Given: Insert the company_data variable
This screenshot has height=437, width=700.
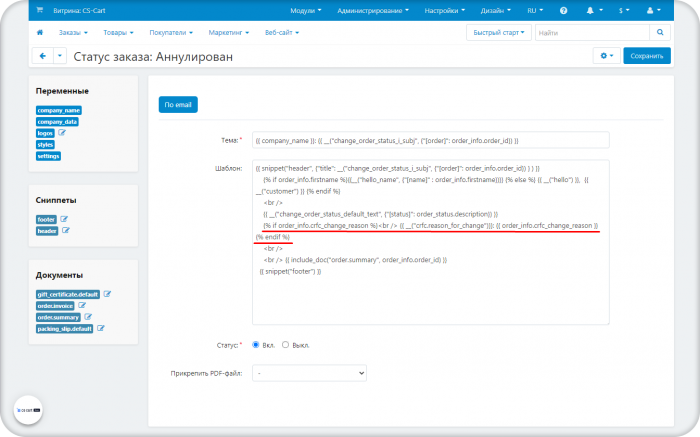Looking at the screenshot, I should [58, 121].
